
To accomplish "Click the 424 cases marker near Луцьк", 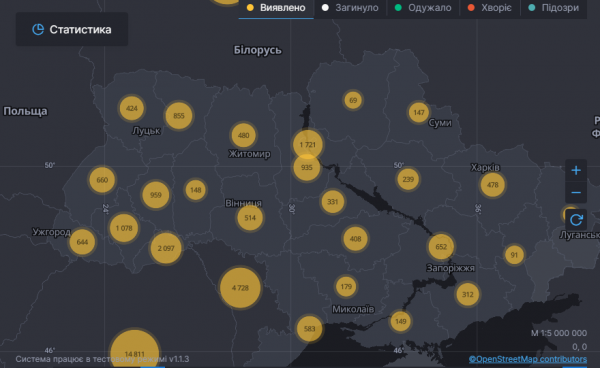I will (132, 108).
